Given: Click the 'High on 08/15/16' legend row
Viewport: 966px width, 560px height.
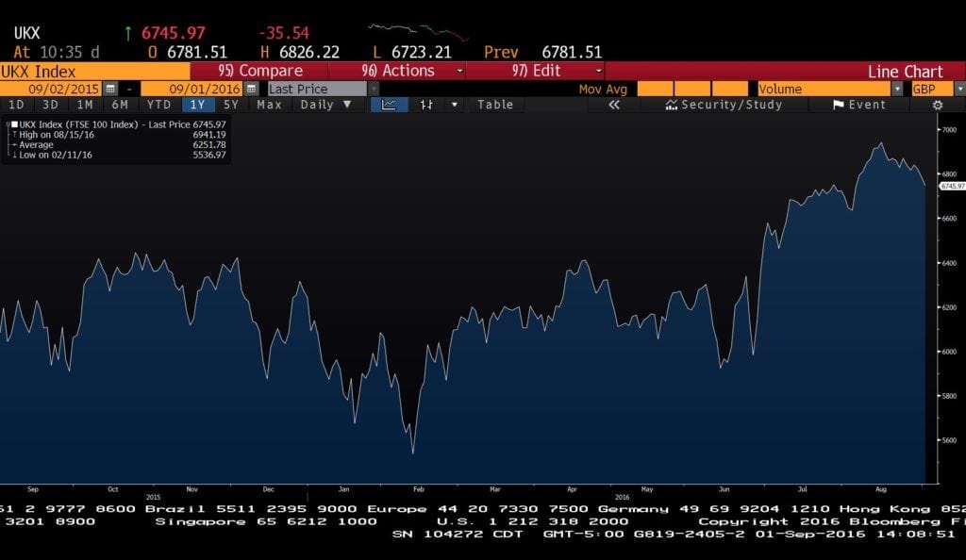Looking at the screenshot, I should [120, 135].
